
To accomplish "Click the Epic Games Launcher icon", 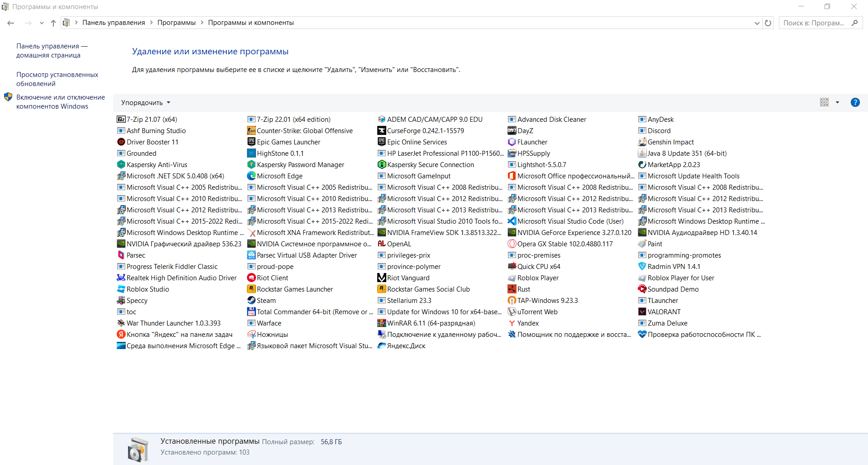I will (x=251, y=142).
